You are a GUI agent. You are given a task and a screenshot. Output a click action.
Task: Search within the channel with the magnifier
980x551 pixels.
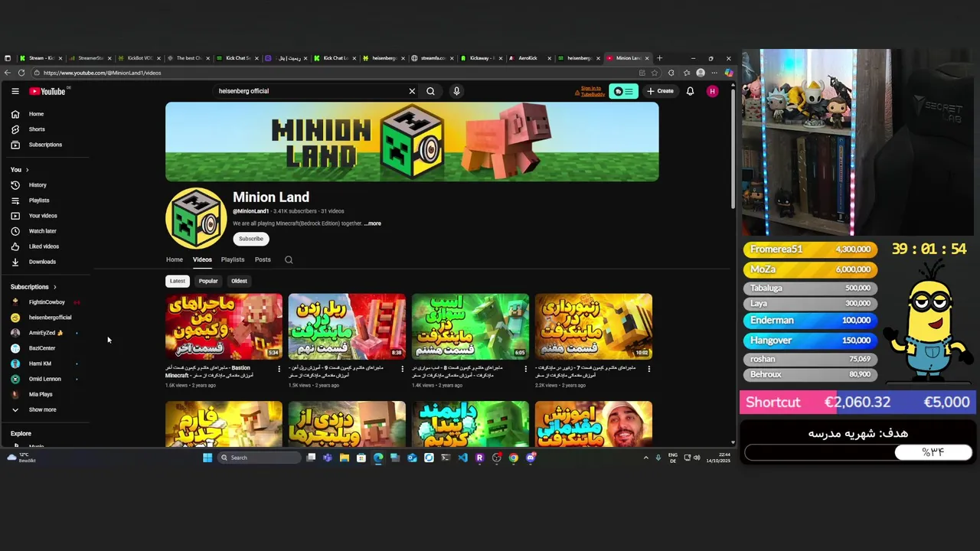point(289,259)
